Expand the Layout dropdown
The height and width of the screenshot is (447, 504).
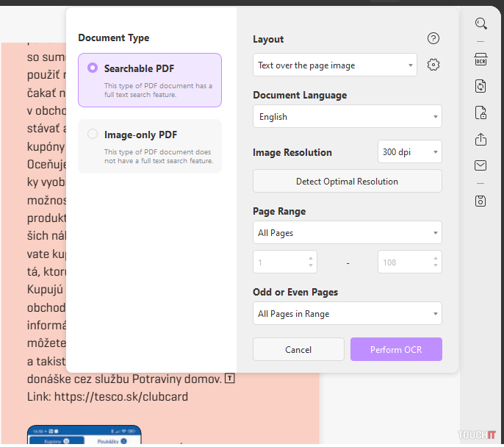coord(334,65)
